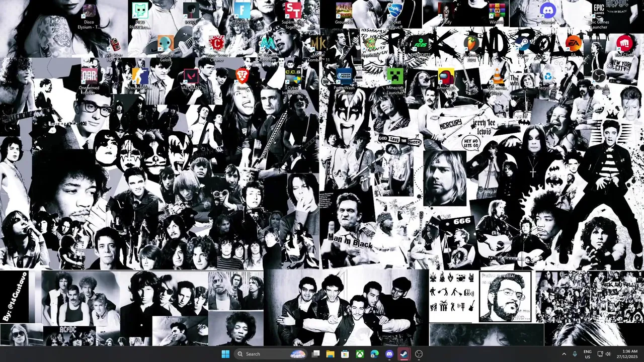The height and width of the screenshot is (362, 644).
Task: Open the Xbox app on taskbar
Action: [360, 354]
